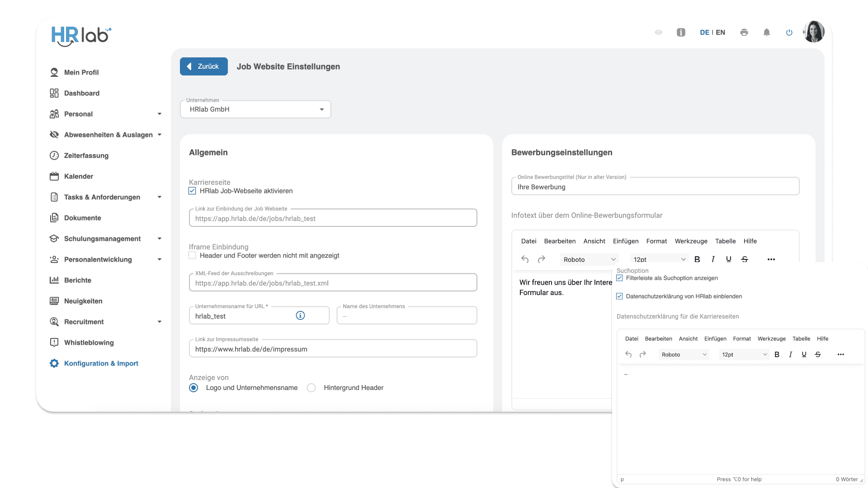Screen dimensions: 868x488
Task: Click the Online Bewerbungstitel input field
Action: pos(655,186)
